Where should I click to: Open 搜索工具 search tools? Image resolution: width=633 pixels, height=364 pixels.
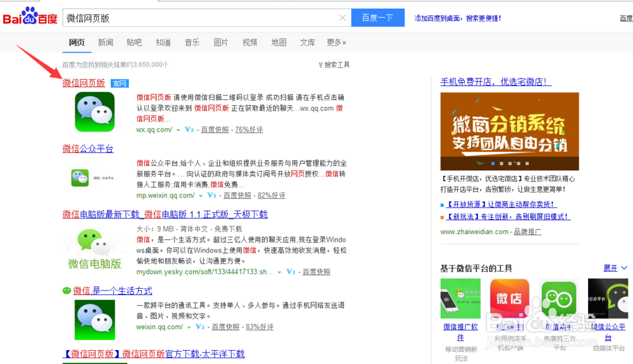pos(334,65)
